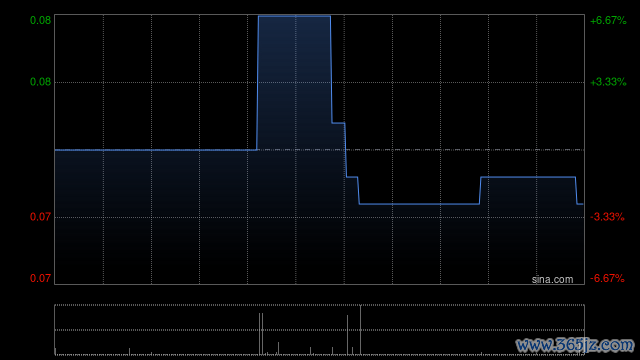The image size is (640, 360).
Task: Click the sina.com watermark
Action: click(552, 280)
